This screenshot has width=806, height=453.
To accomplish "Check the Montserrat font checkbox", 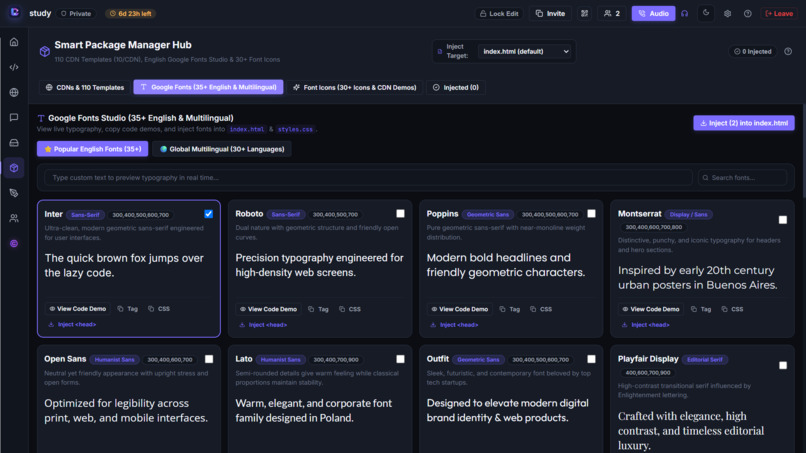I will 783,220.
